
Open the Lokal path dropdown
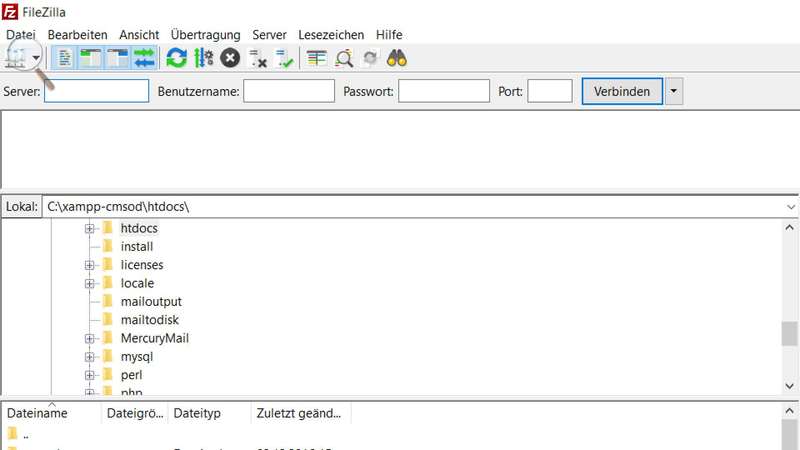coord(790,207)
